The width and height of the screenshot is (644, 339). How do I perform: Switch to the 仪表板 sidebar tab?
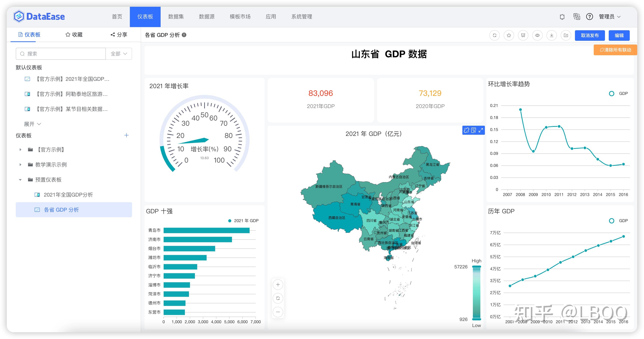[x=29, y=35]
